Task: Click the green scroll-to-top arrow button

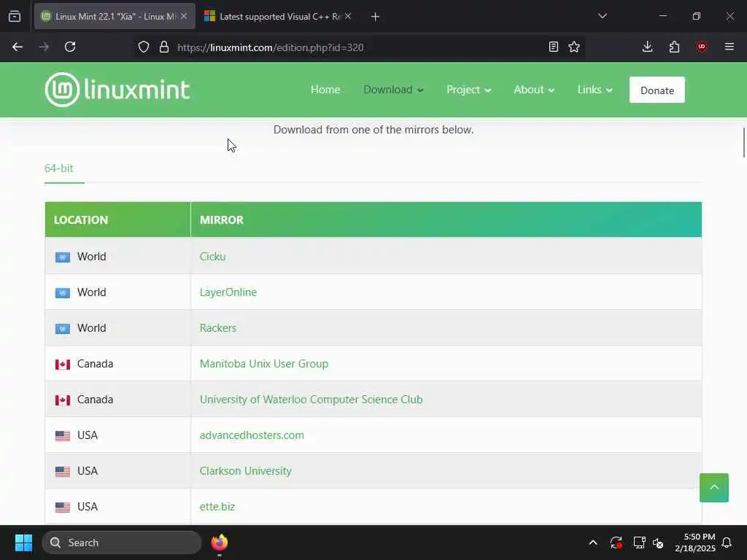Action: [x=713, y=487]
